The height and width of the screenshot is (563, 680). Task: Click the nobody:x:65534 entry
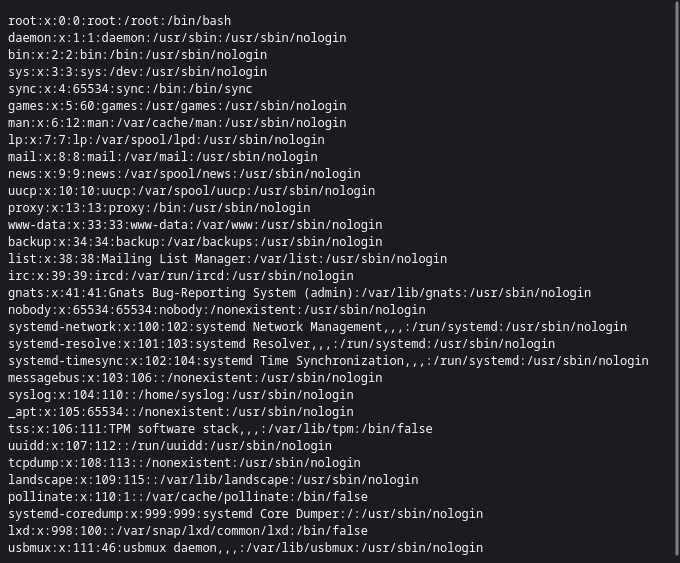pos(217,310)
